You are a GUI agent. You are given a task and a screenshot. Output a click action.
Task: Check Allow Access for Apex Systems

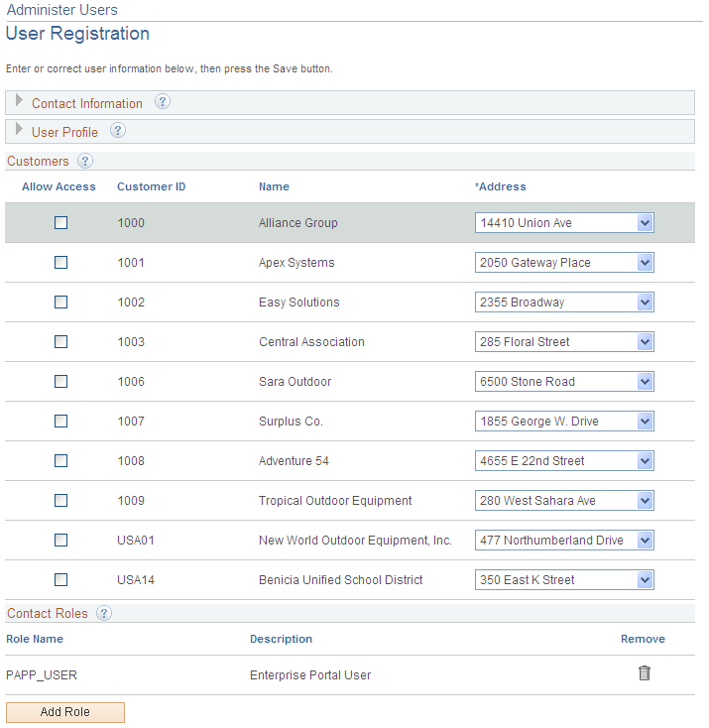coord(60,262)
